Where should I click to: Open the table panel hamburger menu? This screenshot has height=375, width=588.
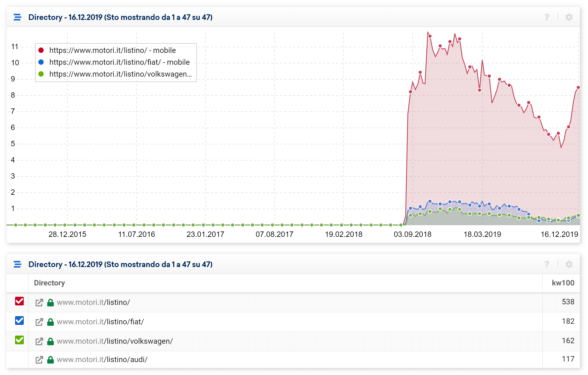(x=18, y=264)
